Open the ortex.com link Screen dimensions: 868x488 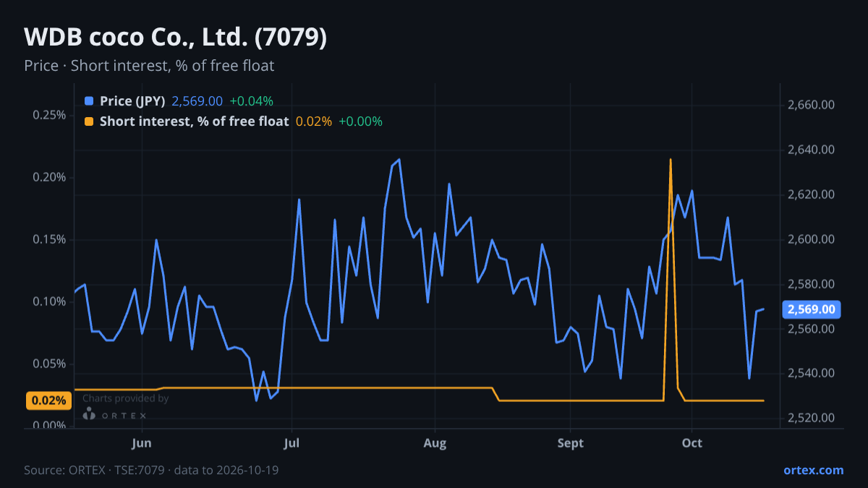[x=813, y=470]
